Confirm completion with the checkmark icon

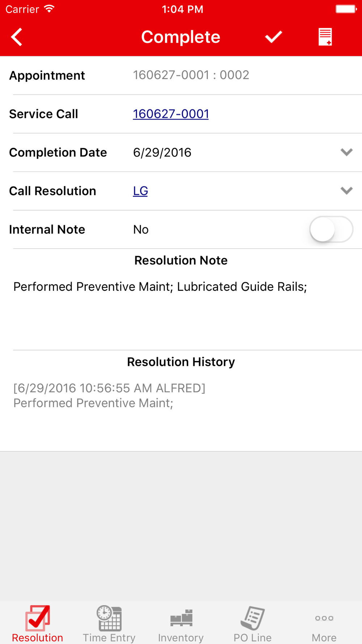pos(273,37)
